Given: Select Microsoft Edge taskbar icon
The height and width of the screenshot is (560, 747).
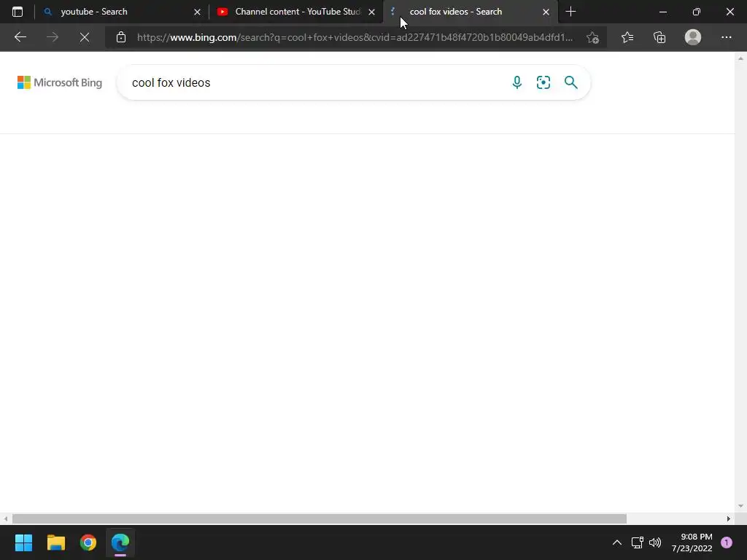Looking at the screenshot, I should (x=120, y=542).
